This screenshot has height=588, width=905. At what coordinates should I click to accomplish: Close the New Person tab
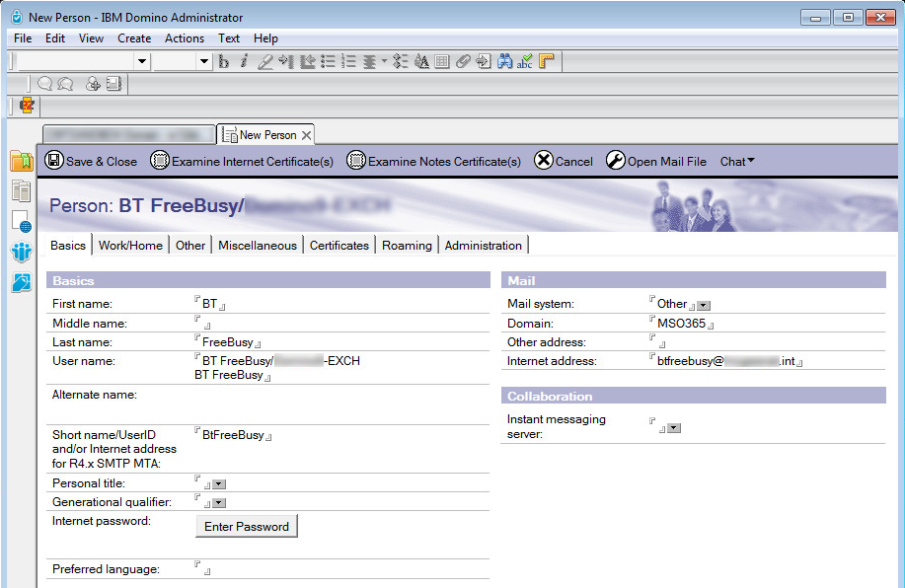[307, 135]
